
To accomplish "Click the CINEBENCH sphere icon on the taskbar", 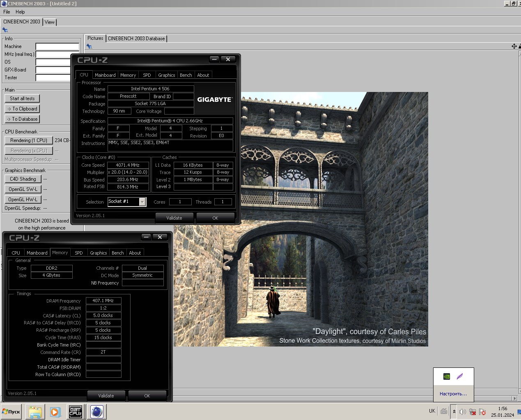I will (97, 412).
